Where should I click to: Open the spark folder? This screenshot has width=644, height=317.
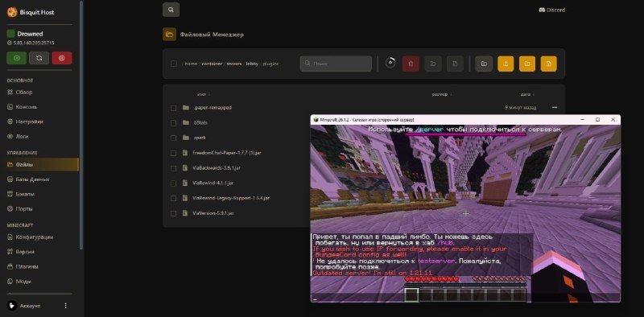coord(200,138)
